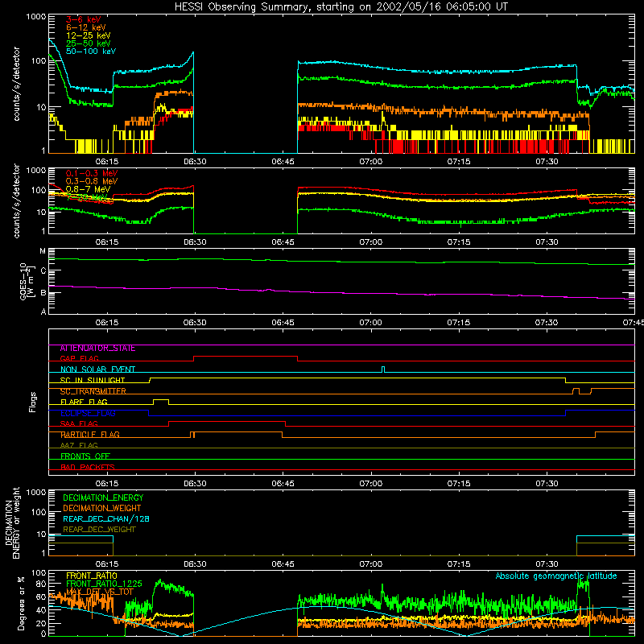Click the SC_TRANSMITTER flag label
The image size is (644, 644).
point(93,391)
